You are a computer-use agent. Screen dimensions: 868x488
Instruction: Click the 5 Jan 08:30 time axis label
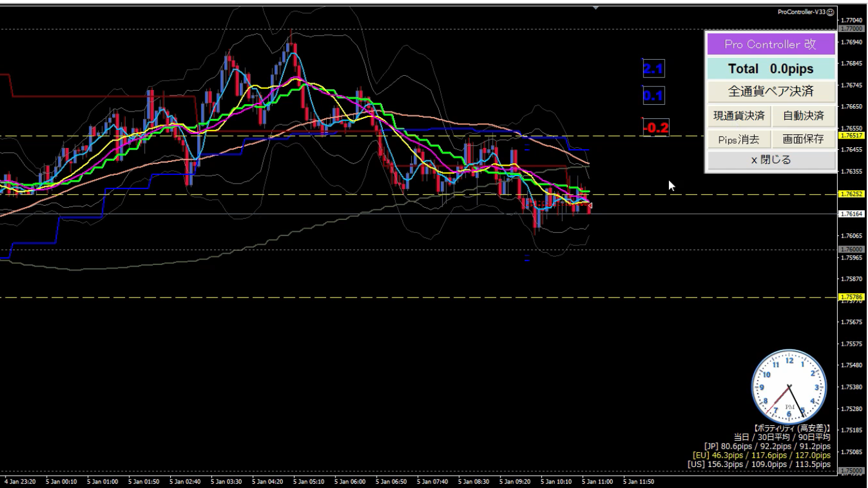click(474, 481)
